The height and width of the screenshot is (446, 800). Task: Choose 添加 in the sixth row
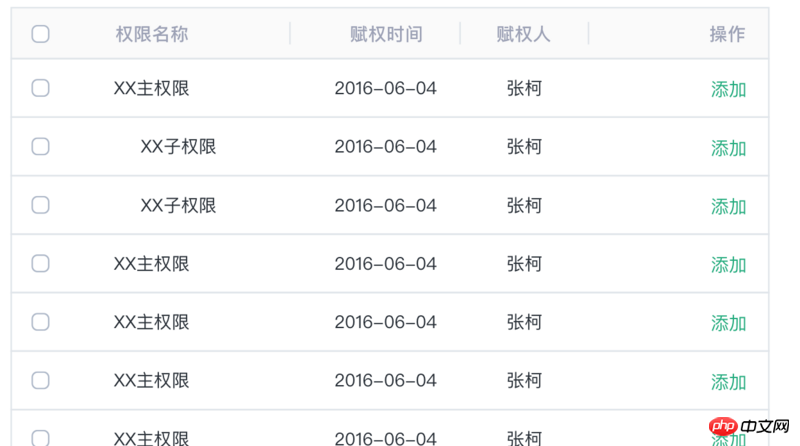[x=728, y=382]
